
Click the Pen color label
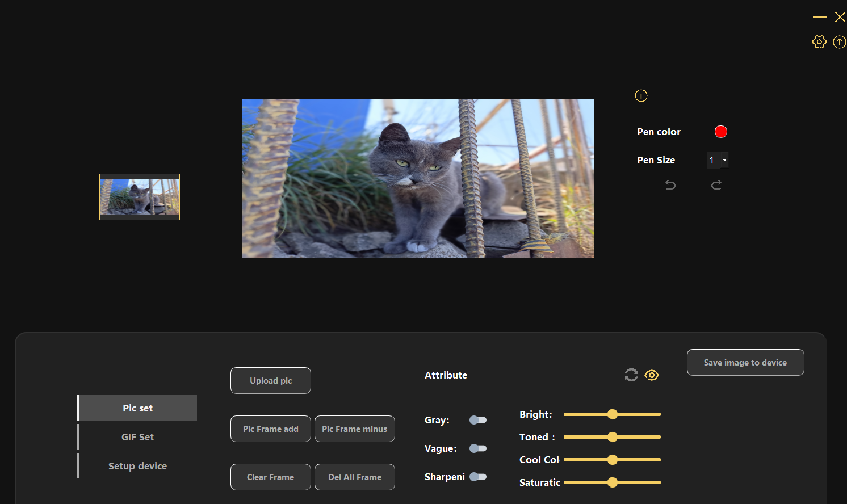point(659,132)
